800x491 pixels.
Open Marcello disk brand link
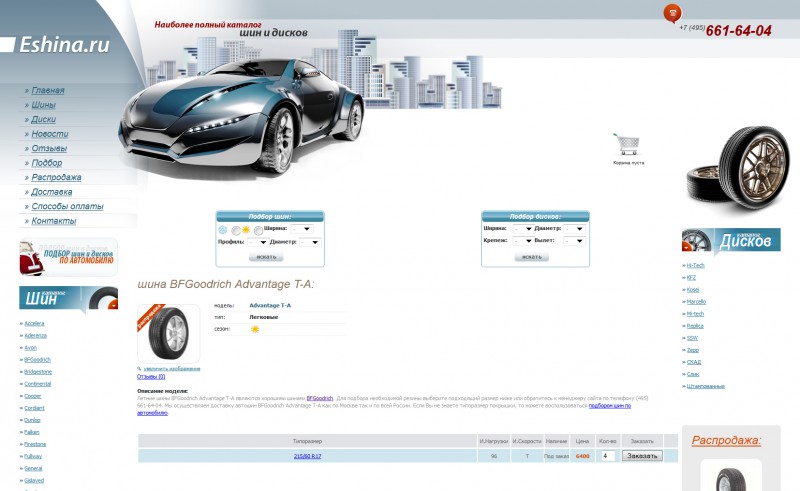[x=696, y=302]
